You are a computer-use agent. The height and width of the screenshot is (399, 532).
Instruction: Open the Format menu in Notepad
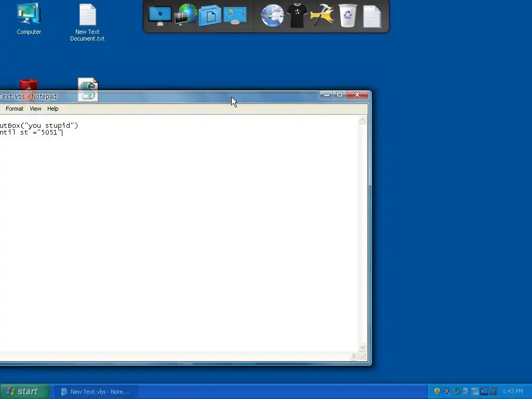pyautogui.click(x=15, y=109)
